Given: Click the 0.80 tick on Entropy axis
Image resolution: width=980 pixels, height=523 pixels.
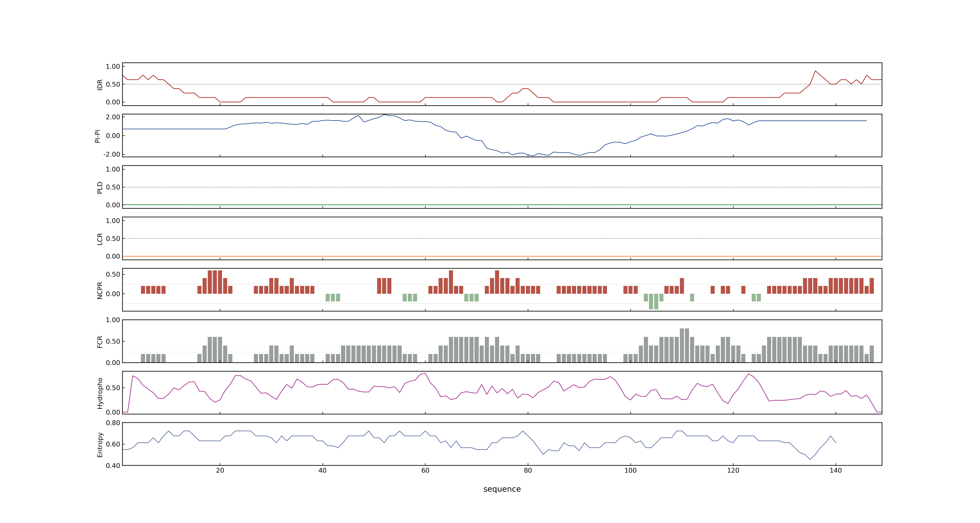Looking at the screenshot, I should coord(113,423).
